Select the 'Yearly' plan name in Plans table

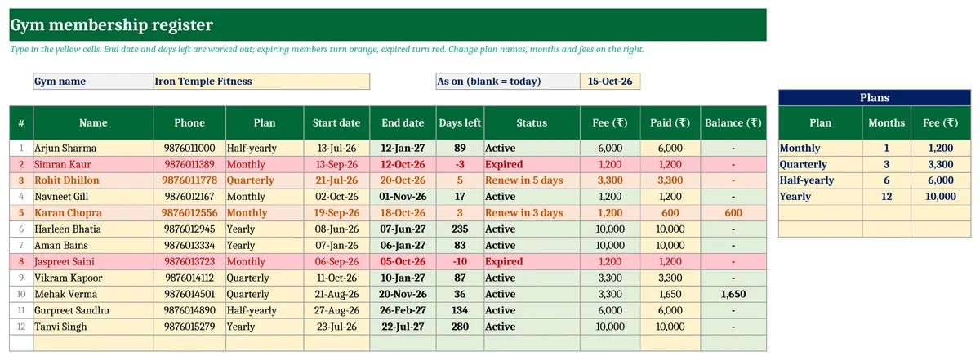(x=821, y=197)
